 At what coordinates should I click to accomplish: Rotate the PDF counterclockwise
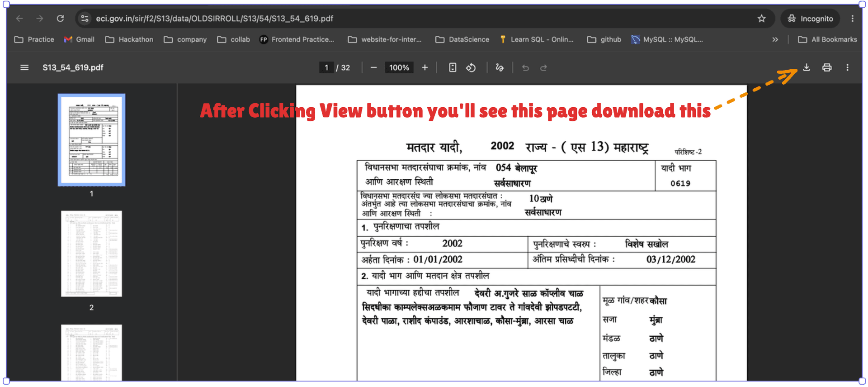point(471,67)
